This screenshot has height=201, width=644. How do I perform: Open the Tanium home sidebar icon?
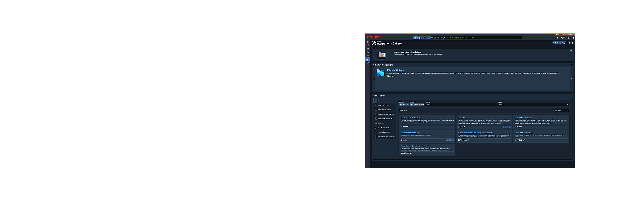pyautogui.click(x=368, y=42)
